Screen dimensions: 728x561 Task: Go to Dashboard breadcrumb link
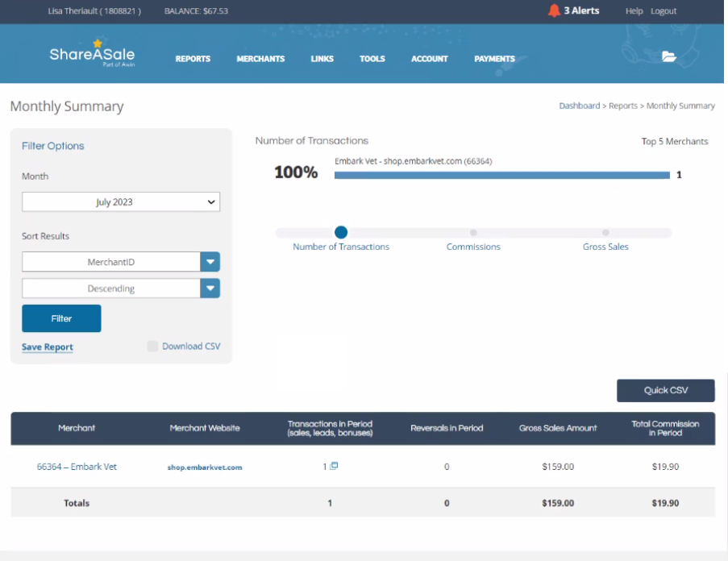pos(580,106)
